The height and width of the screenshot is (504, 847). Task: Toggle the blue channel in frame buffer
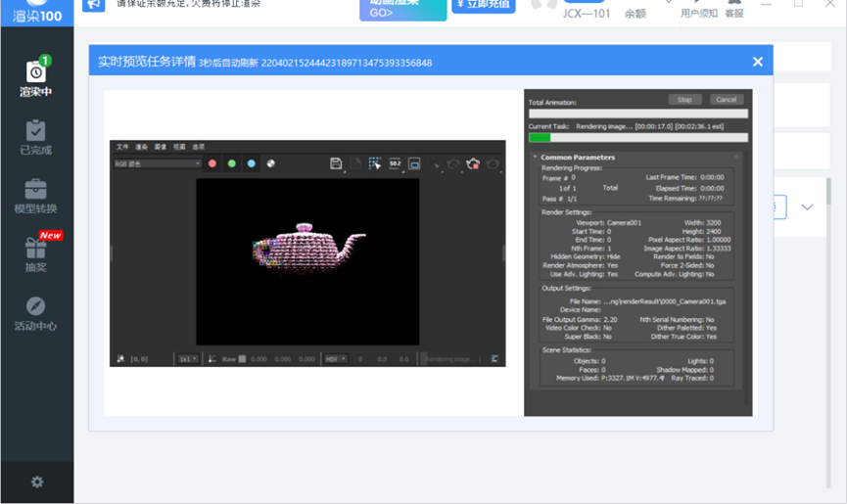(x=252, y=163)
